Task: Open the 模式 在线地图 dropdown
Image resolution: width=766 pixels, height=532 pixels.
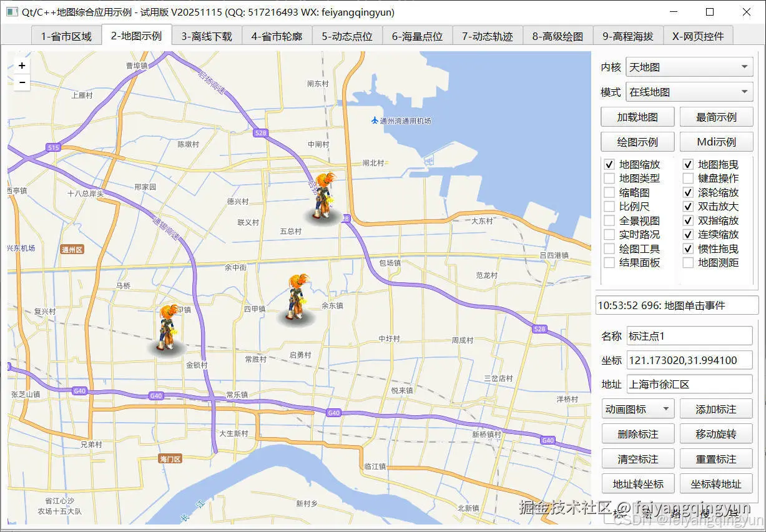Action: (x=689, y=92)
